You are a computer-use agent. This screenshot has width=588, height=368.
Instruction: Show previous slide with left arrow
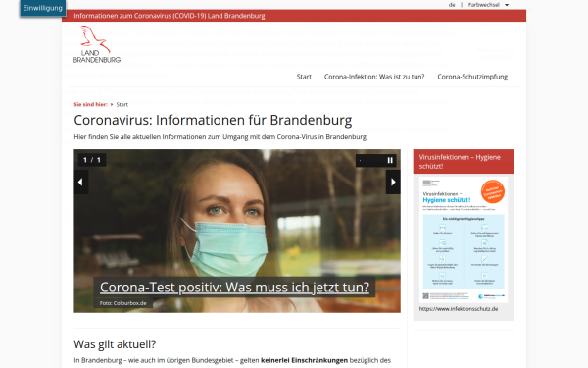(81, 183)
